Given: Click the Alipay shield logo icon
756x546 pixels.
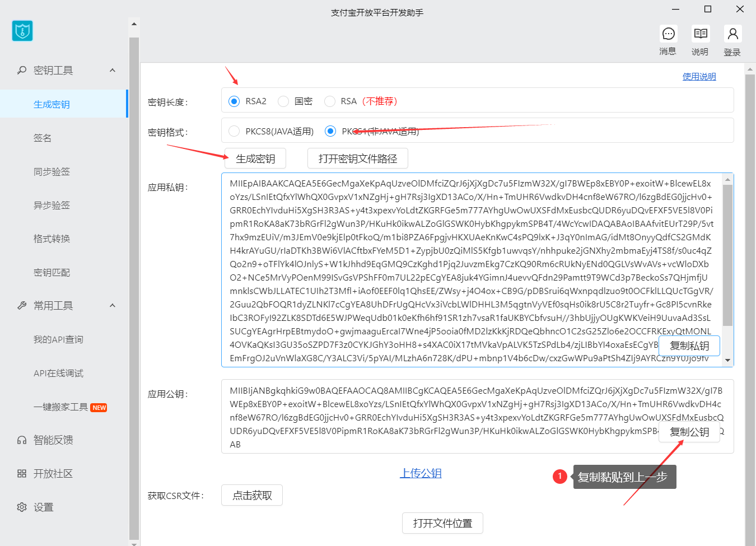Looking at the screenshot, I should point(22,31).
